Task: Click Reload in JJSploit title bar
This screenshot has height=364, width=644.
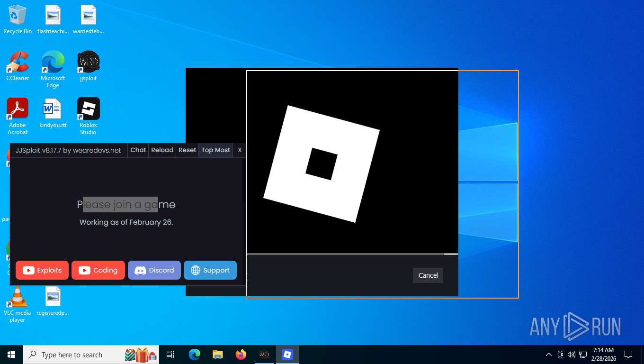Action: tap(162, 150)
